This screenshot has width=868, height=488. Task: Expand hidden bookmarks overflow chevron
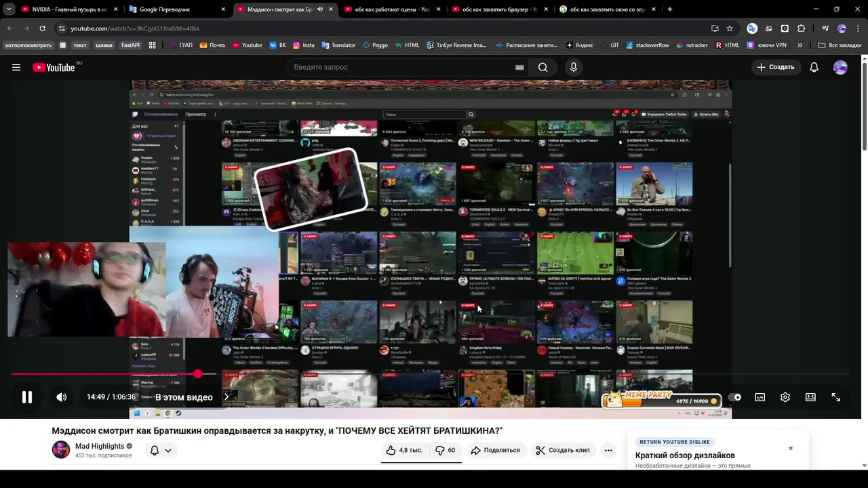(x=800, y=45)
